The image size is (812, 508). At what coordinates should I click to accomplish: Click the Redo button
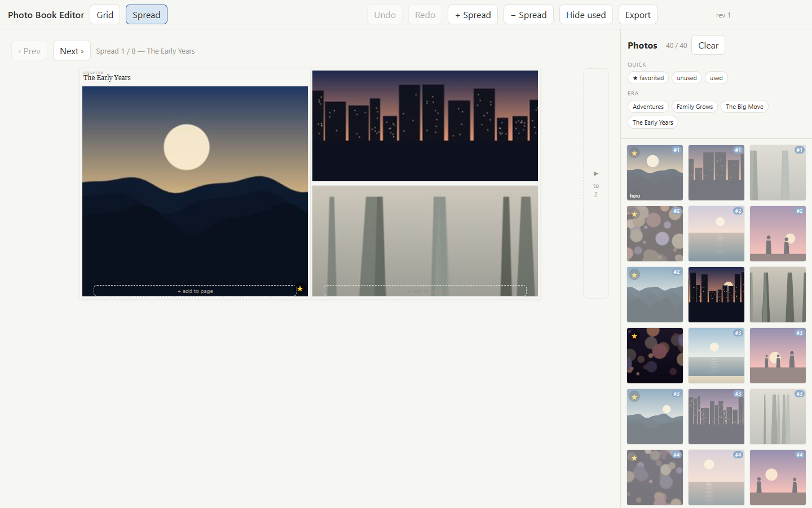pyautogui.click(x=425, y=15)
